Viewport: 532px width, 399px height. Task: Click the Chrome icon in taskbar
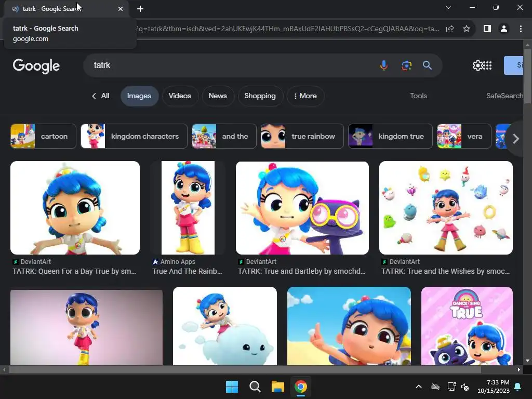(301, 387)
